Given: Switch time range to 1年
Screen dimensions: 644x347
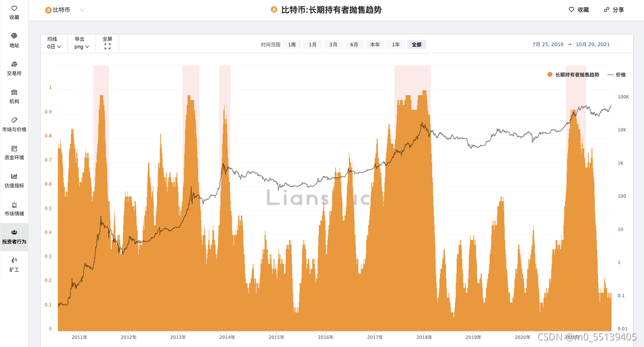Looking at the screenshot, I should point(395,44).
